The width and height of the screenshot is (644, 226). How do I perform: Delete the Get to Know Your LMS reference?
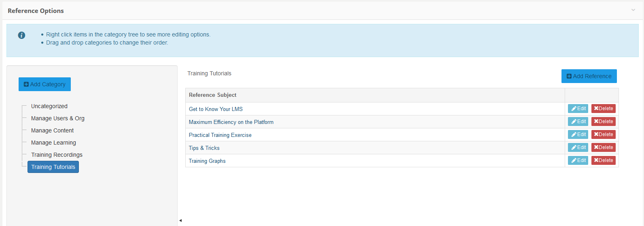(x=603, y=109)
